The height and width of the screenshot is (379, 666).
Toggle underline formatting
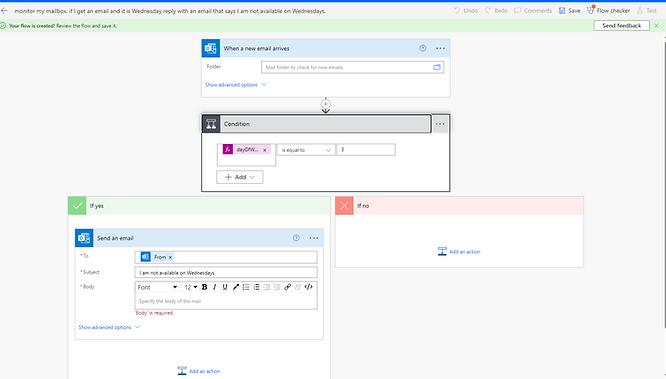click(225, 287)
